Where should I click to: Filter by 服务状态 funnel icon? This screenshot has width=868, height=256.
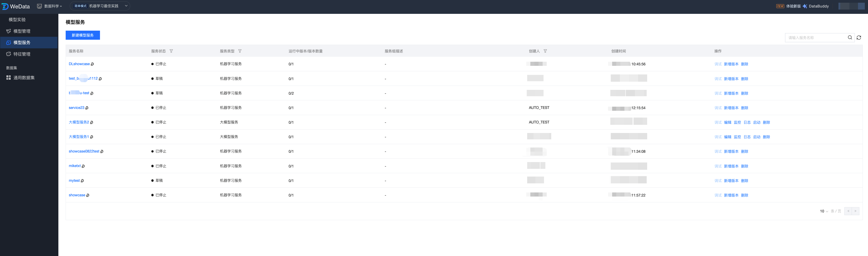[x=171, y=51]
